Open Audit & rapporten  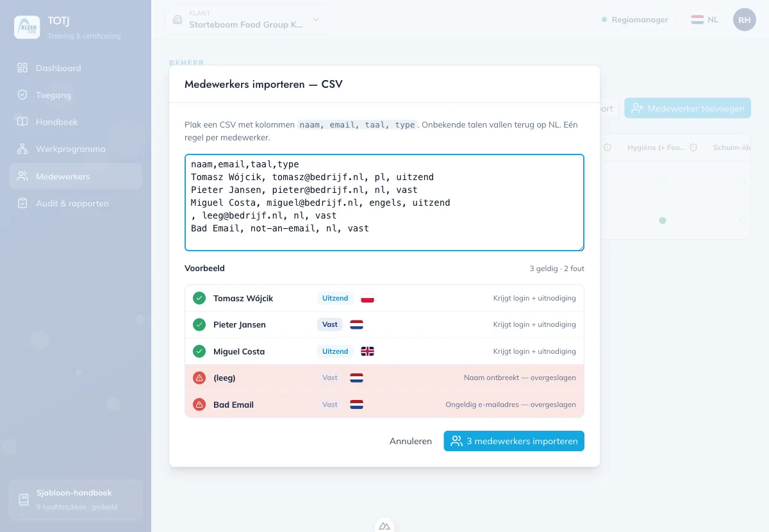[x=76, y=203]
